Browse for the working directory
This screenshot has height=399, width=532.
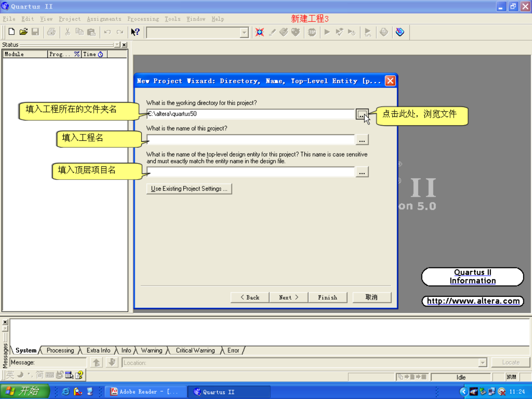362,114
